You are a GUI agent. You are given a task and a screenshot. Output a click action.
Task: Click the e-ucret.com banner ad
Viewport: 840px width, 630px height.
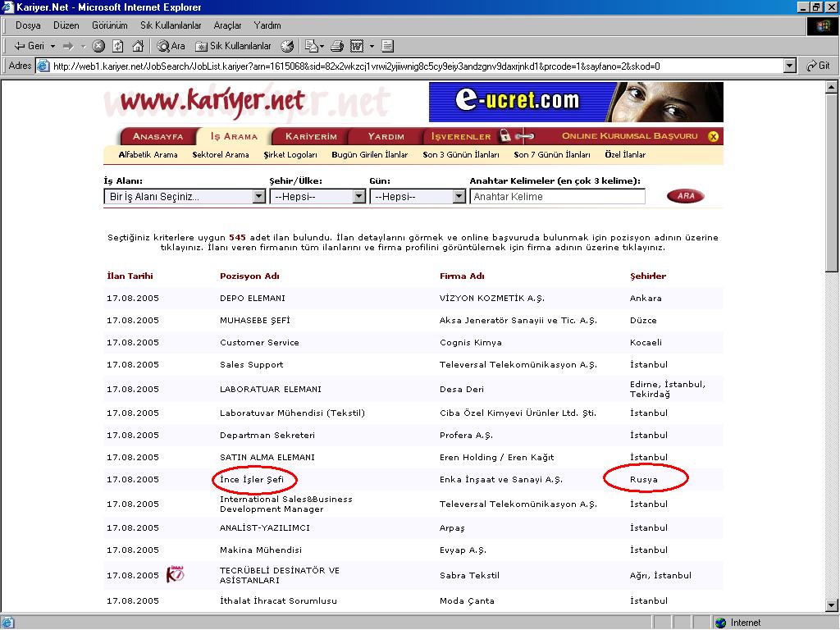point(576,102)
